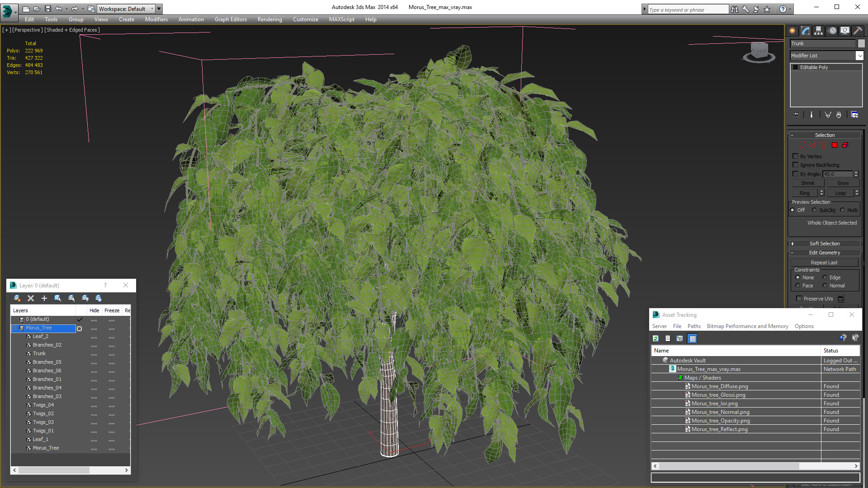The height and width of the screenshot is (488, 868).
Task: Open the Hierarchy command panel tab
Action: coord(819,31)
